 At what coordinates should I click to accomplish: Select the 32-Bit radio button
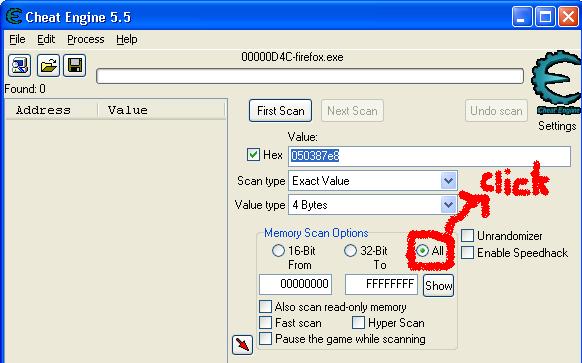pyautogui.click(x=350, y=251)
